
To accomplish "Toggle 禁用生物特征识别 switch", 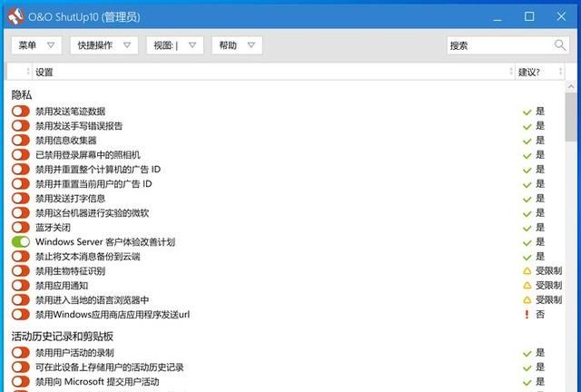I will tap(20, 270).
